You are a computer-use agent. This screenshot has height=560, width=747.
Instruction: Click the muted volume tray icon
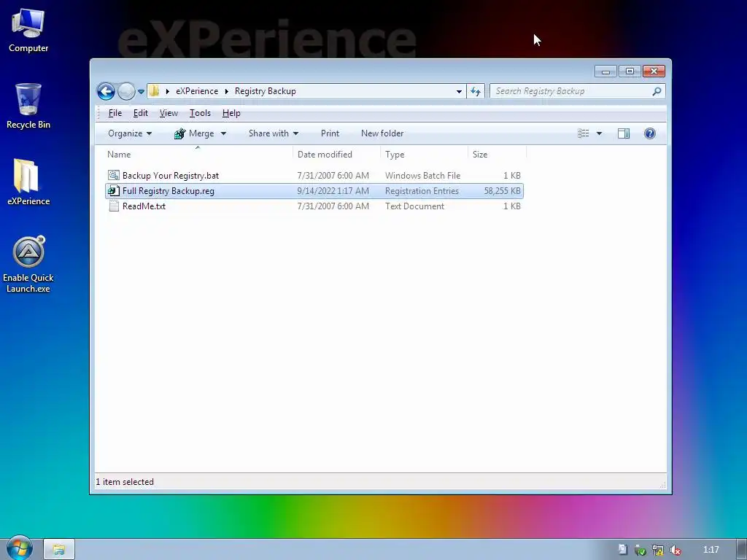click(675, 550)
